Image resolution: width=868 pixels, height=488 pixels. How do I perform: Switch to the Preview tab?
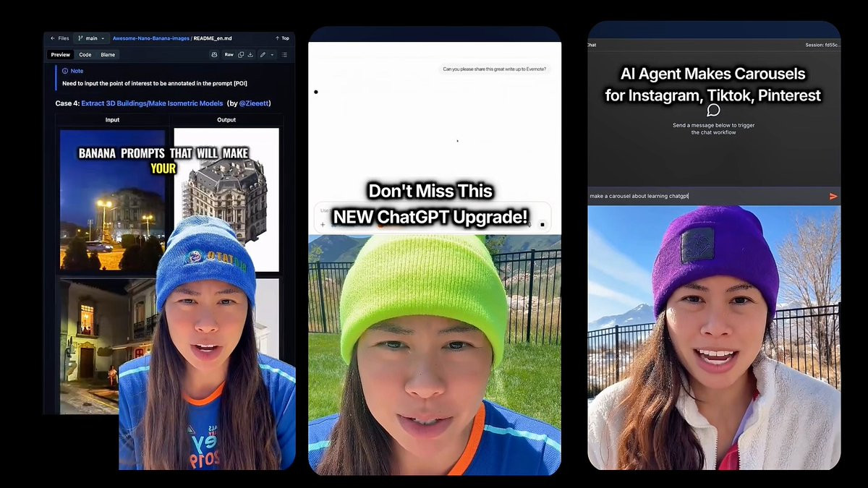(61, 55)
